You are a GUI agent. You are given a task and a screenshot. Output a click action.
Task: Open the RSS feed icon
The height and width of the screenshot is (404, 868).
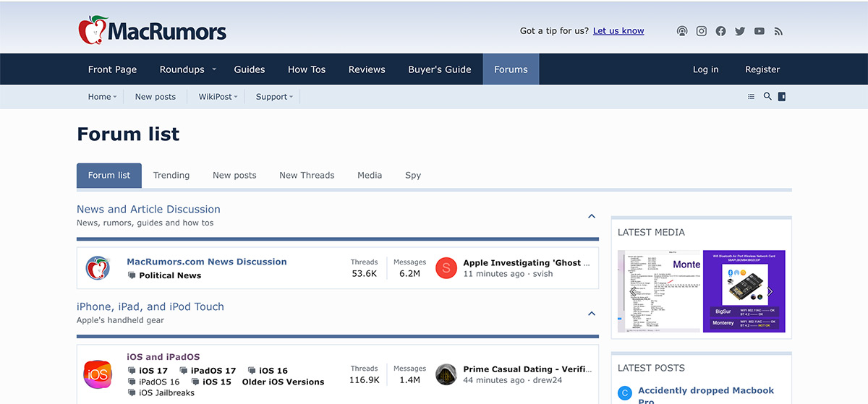(778, 31)
